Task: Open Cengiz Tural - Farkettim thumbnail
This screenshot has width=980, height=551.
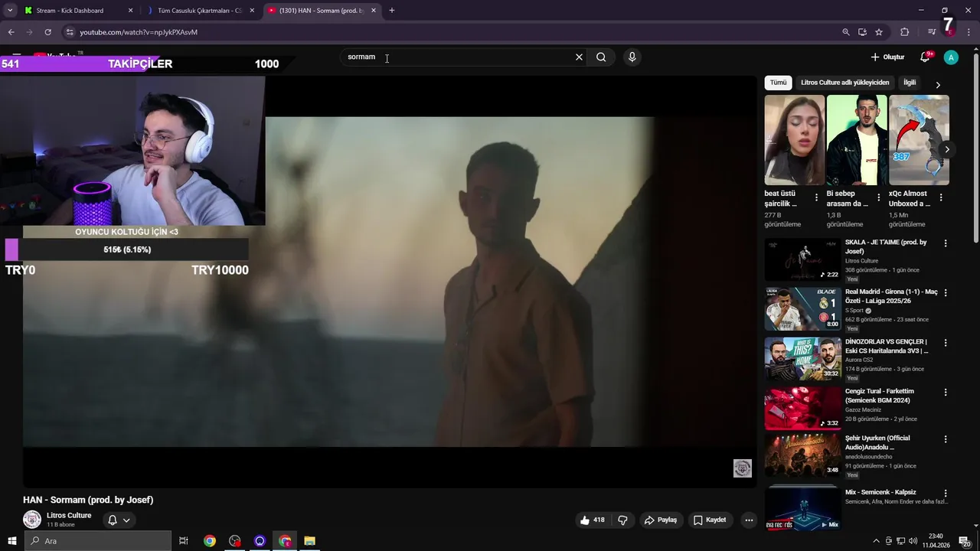Action: pyautogui.click(x=802, y=408)
